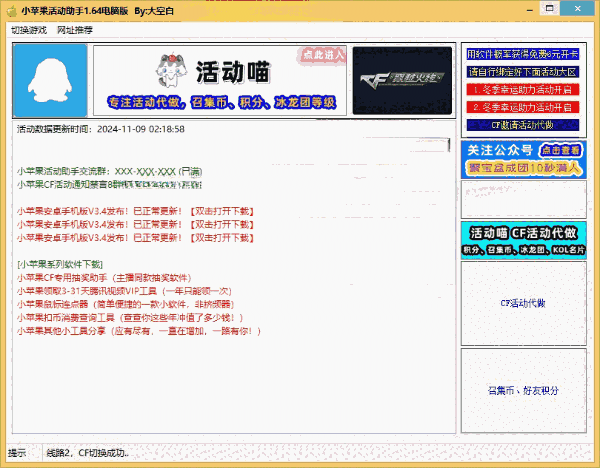Click the 用软件概率获得免费6元开卡 link
This screenshot has width=600, height=468.
click(x=523, y=54)
